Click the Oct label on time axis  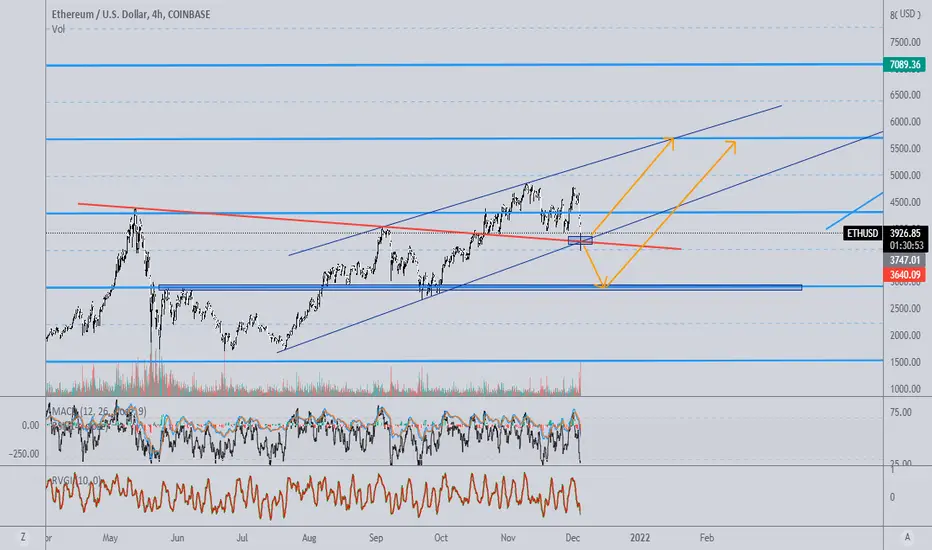(x=440, y=538)
